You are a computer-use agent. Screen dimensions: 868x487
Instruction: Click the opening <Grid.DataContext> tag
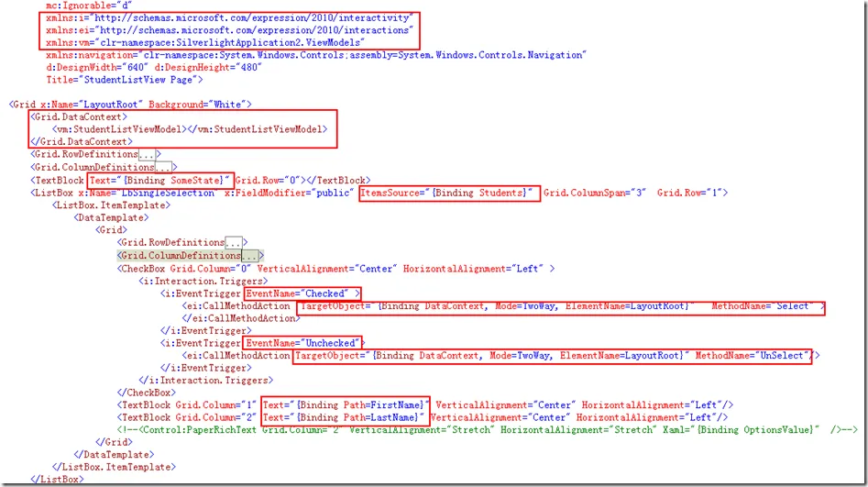[79, 116]
